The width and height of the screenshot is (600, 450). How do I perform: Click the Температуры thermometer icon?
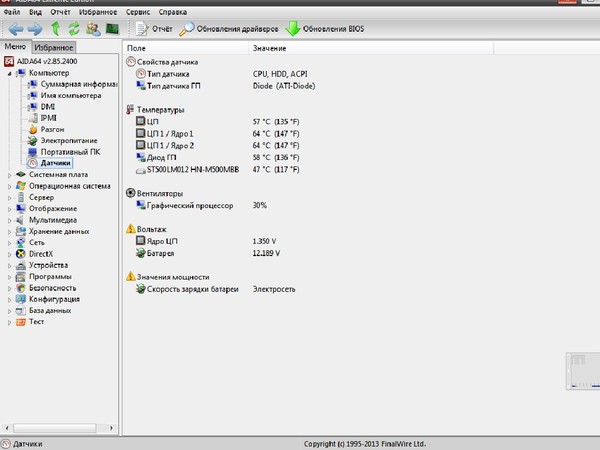tap(130, 109)
